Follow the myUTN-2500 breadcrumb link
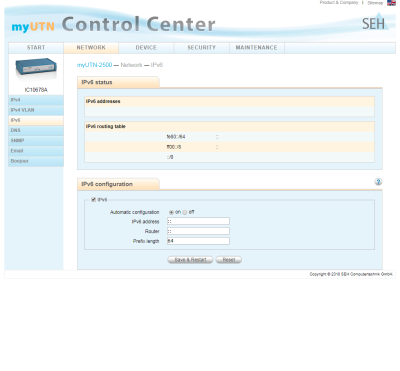 (94, 65)
